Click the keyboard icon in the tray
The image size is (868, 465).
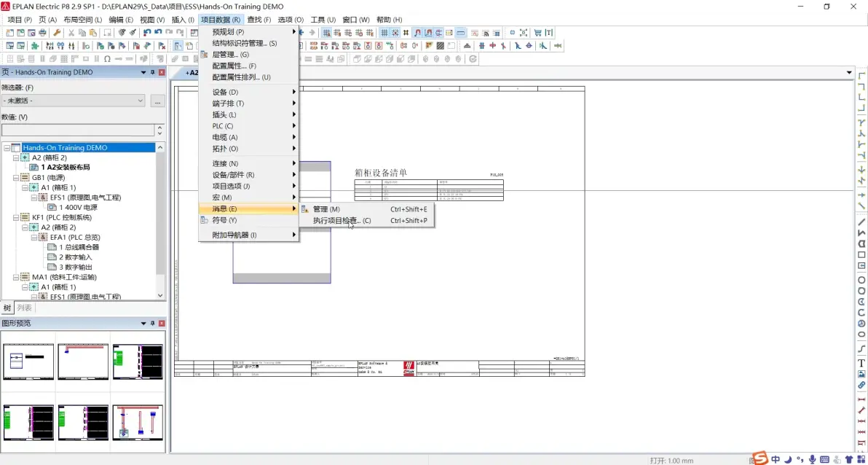(824, 459)
